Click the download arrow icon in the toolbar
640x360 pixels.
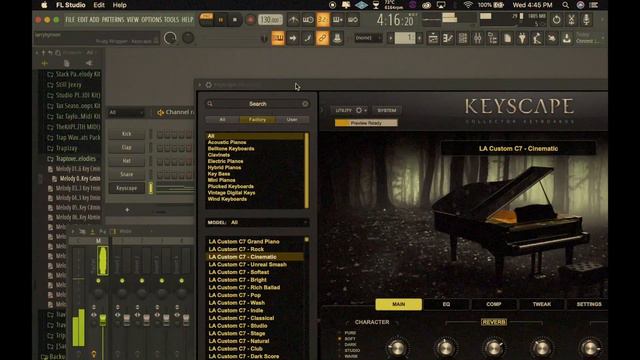(x=567, y=38)
